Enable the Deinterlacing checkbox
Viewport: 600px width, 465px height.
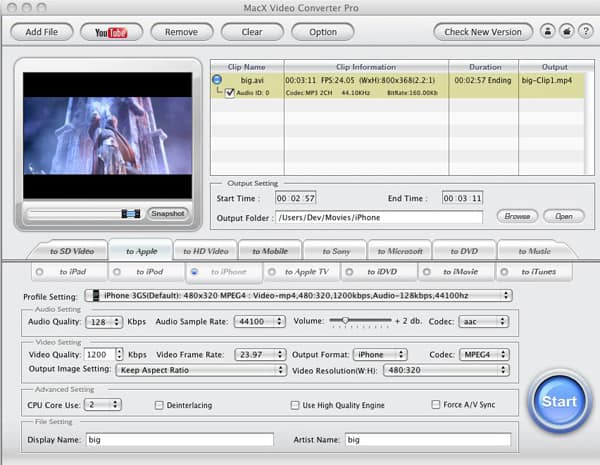point(159,405)
